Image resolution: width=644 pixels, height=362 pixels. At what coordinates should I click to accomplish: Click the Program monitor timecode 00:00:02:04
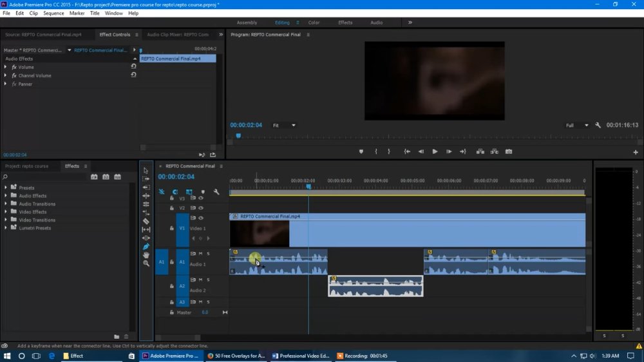(x=246, y=125)
